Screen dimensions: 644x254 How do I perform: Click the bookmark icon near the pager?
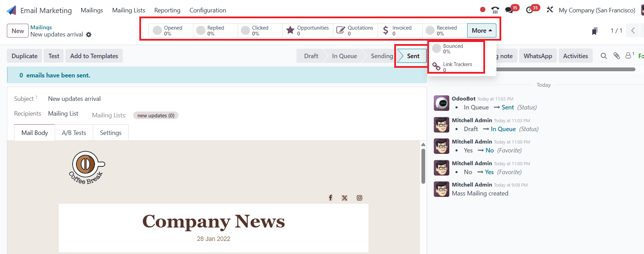[595, 31]
